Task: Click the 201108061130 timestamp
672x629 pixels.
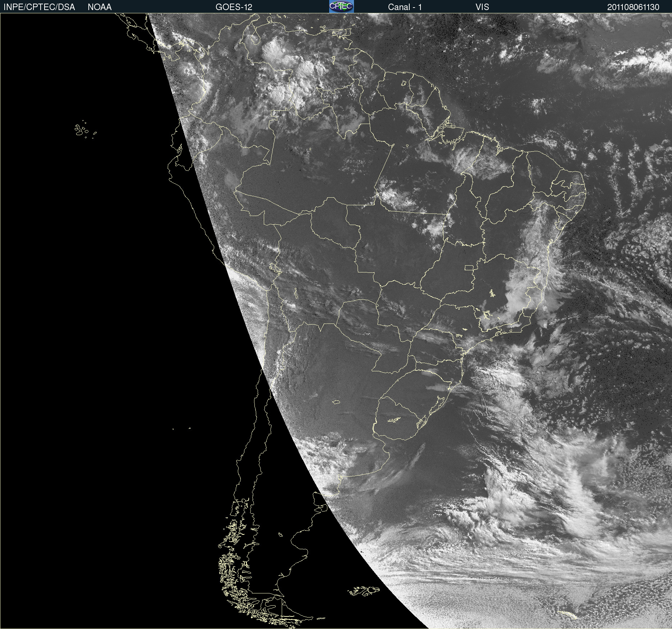Action: tap(633, 7)
